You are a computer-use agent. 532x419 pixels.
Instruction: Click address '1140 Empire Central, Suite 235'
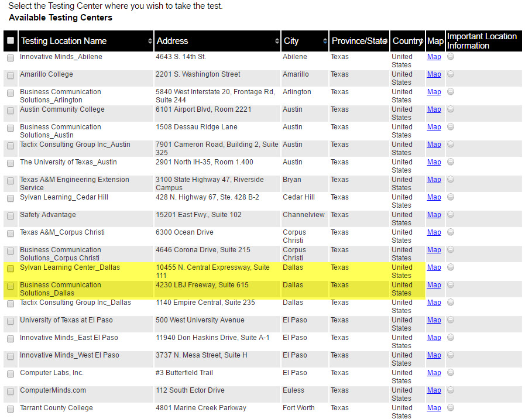pyautogui.click(x=205, y=303)
